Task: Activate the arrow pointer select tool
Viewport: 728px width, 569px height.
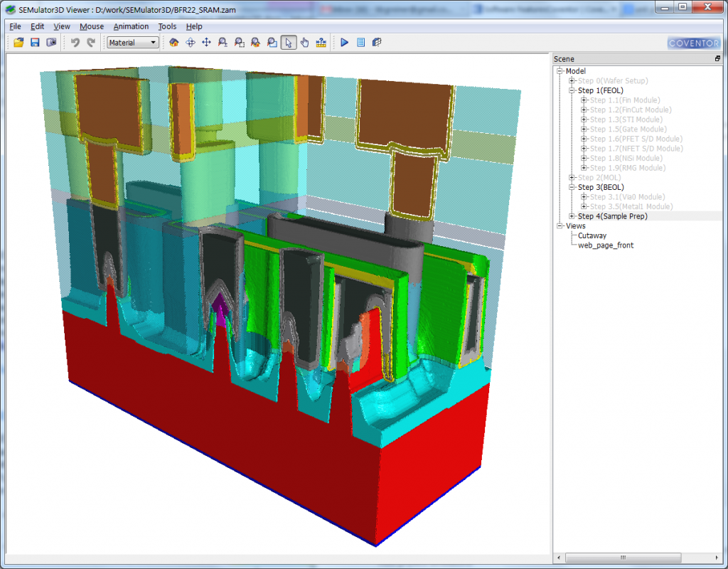Action: click(x=288, y=43)
